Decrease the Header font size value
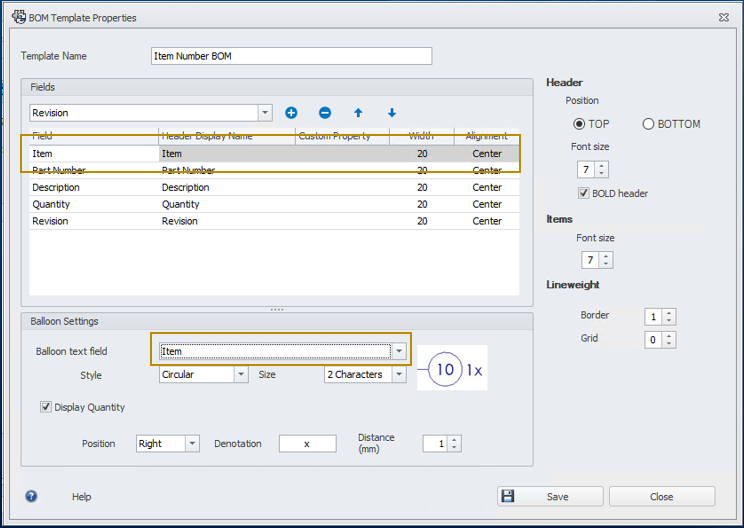Screen dimensions: 744x528 602,173
